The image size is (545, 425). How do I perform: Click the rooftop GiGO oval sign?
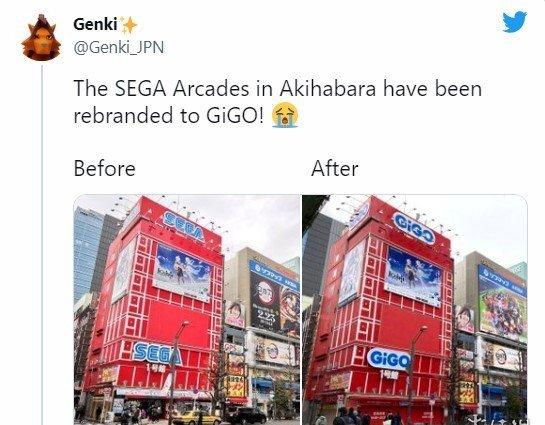pos(414,228)
